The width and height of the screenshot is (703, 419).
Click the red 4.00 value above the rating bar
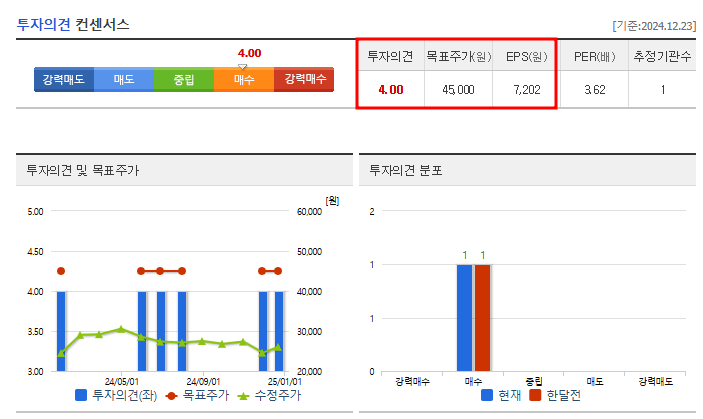pos(249,53)
